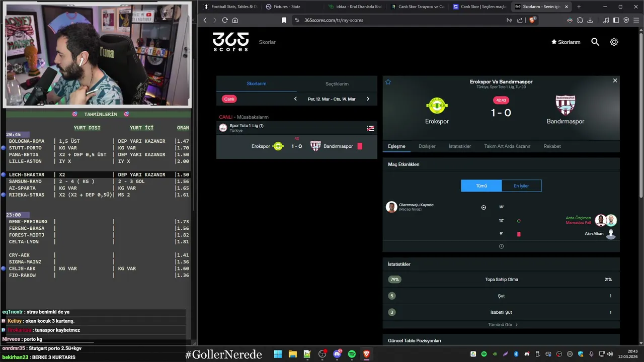
Task: Click the 365 scores logo
Action: 230,42
